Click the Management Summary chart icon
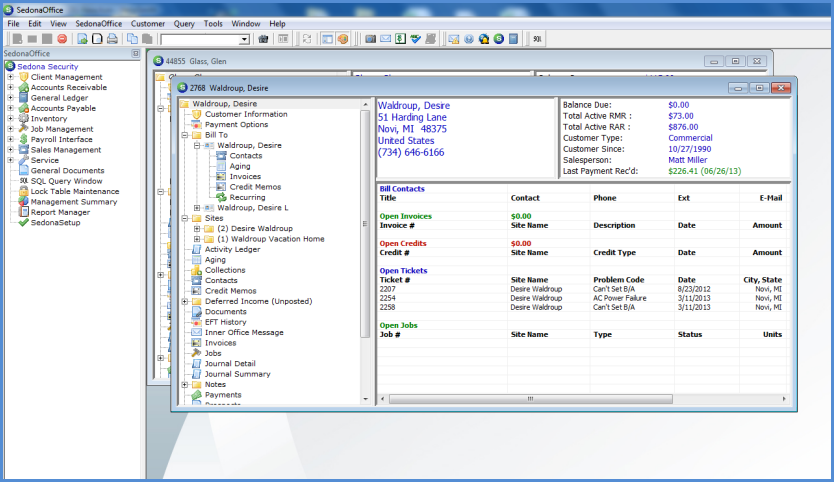834x482 pixels. [23, 202]
